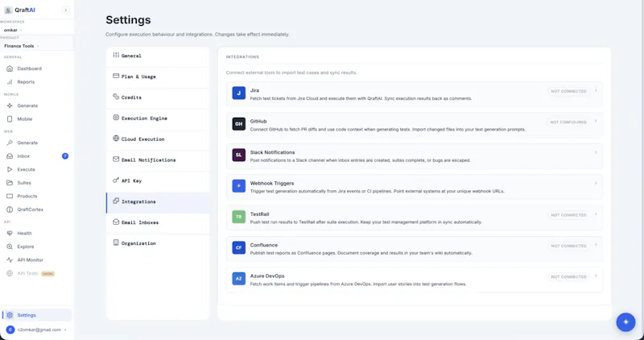Click the Suites folder icon
Viewport: 644px width, 340px height.
[x=10, y=183]
